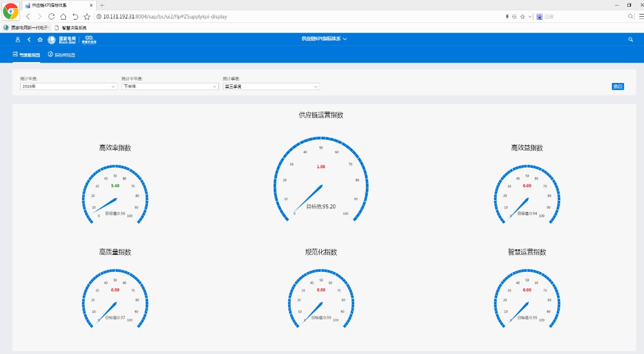The image size is (644, 354).
Task: Click the browser reload button
Action: (51, 17)
